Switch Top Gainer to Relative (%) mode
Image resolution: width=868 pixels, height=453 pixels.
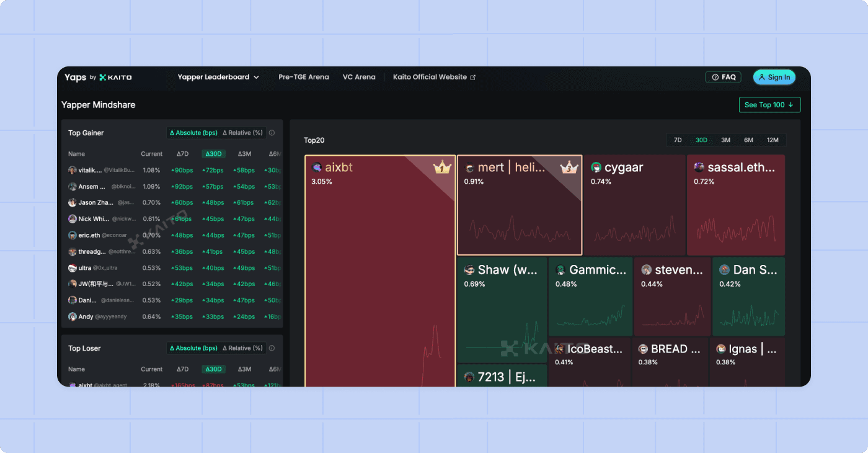242,133
